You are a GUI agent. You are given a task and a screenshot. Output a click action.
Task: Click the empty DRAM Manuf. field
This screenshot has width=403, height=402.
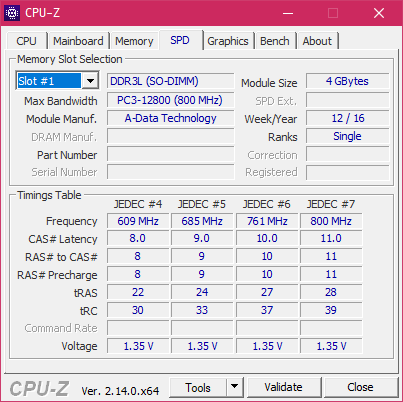(x=170, y=136)
